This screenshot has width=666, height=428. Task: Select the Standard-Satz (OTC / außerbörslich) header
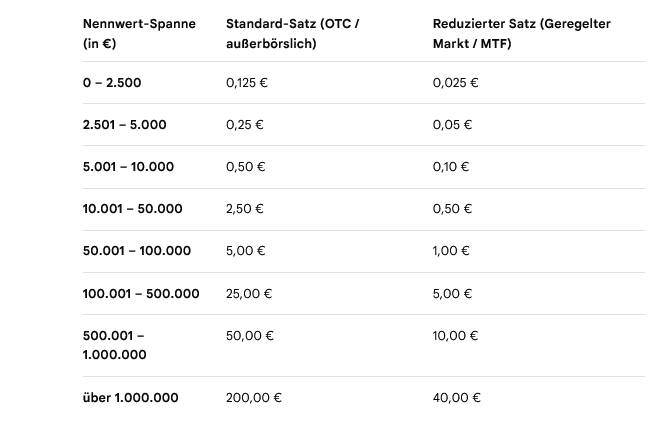tap(293, 34)
